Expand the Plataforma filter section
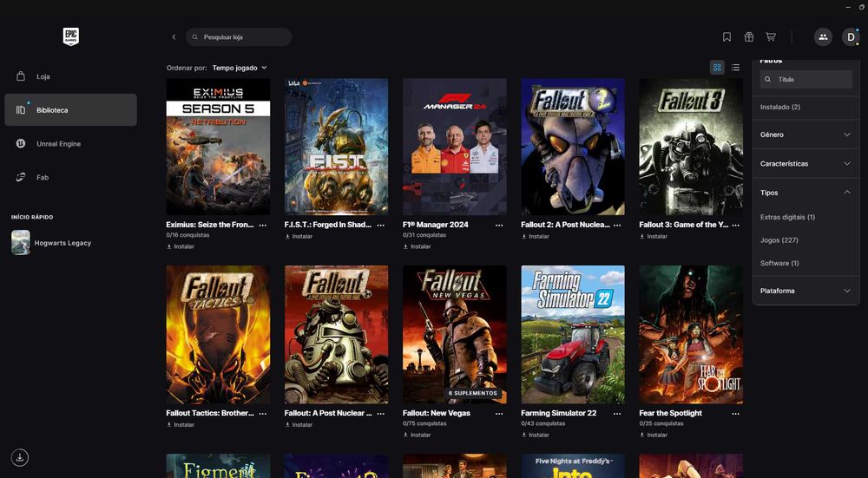This screenshot has height=478, width=868. point(806,291)
